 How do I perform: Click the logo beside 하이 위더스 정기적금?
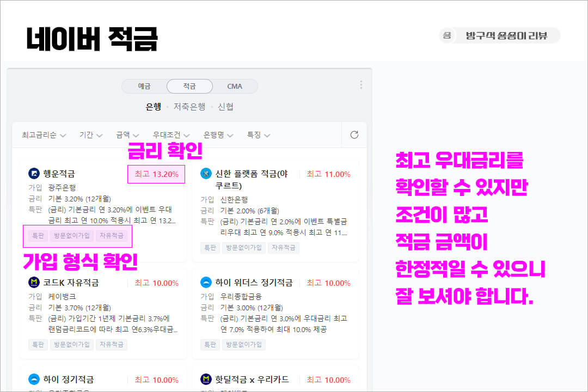point(206,282)
